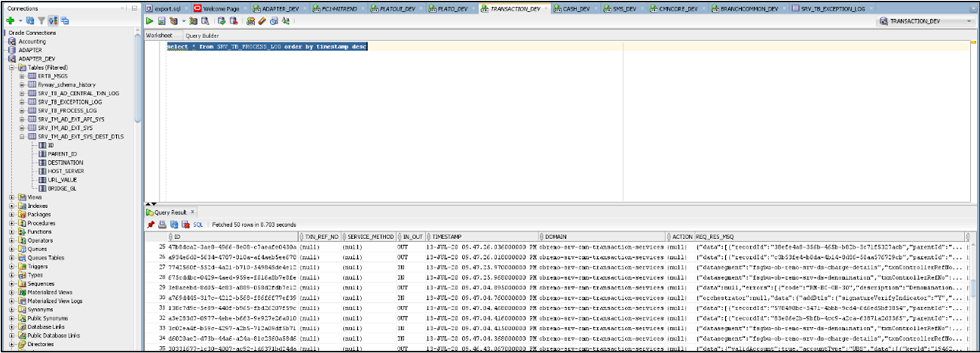Open the SRV_TB_EXCEPTION_LOG editor tab
The height and width of the screenshot is (353, 980).
pos(832,8)
